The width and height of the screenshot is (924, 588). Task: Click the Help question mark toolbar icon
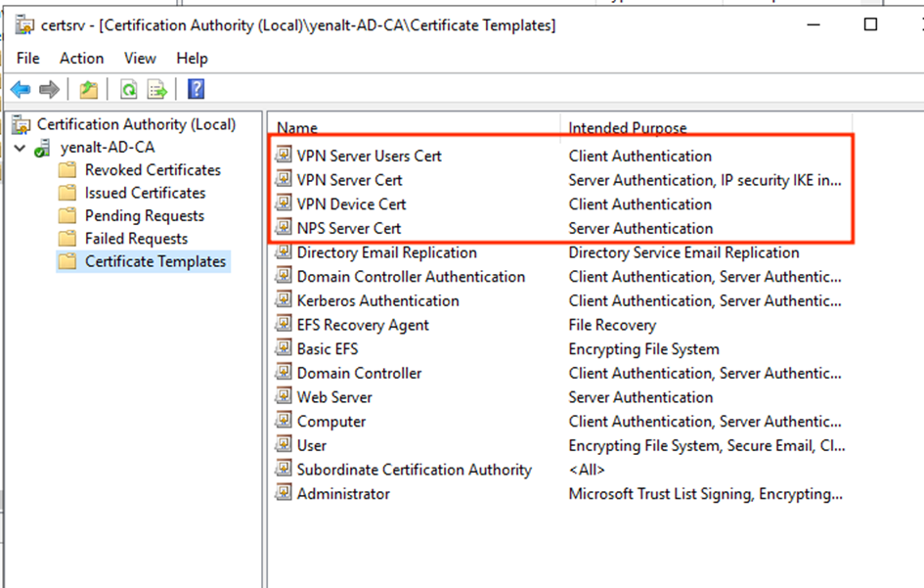pos(196,89)
